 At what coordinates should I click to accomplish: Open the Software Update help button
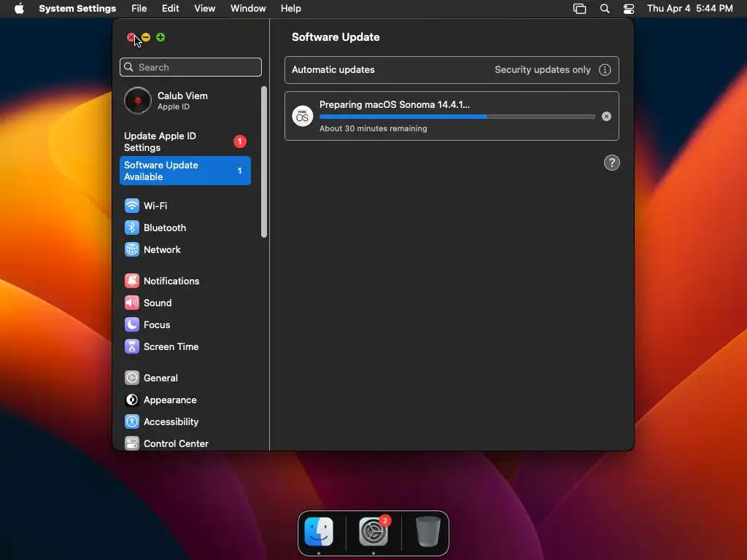pos(612,163)
